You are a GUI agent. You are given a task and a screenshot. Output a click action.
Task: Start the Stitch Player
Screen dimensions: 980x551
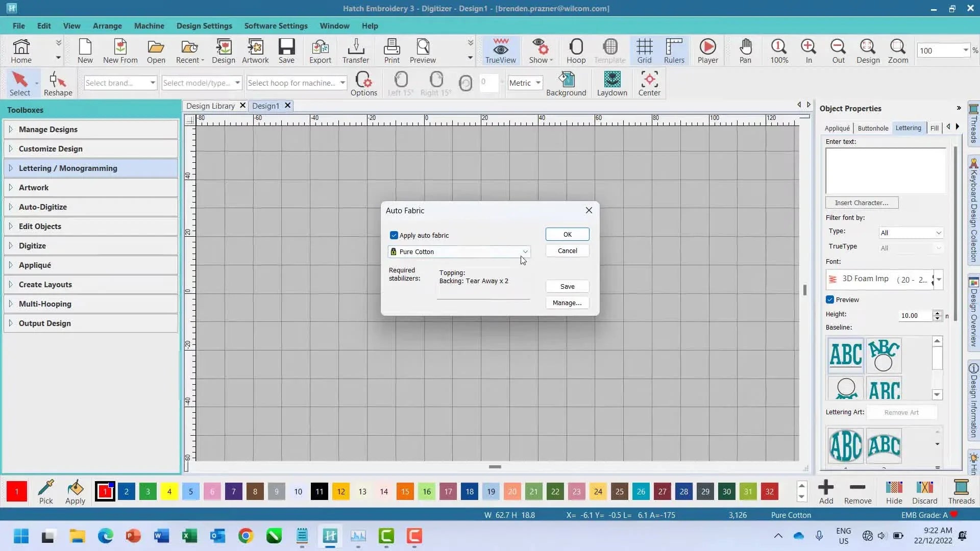pyautogui.click(x=707, y=51)
